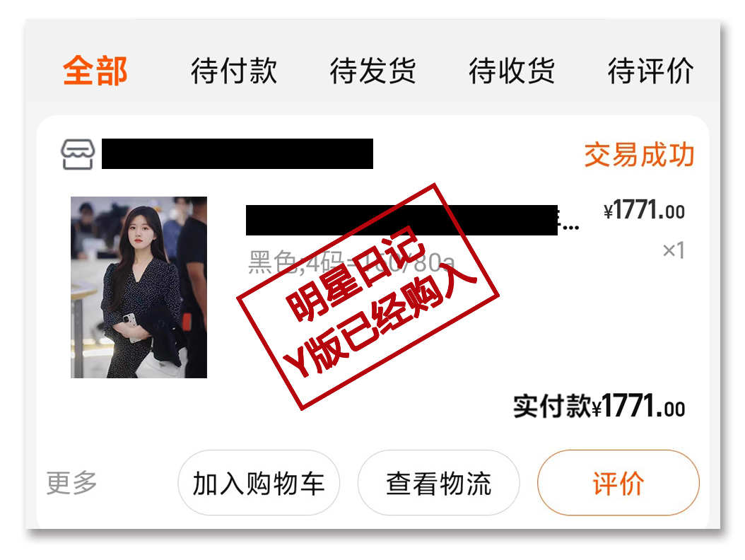The height and width of the screenshot is (560, 745).
Task: Open the redacted product title
Action: (401, 220)
